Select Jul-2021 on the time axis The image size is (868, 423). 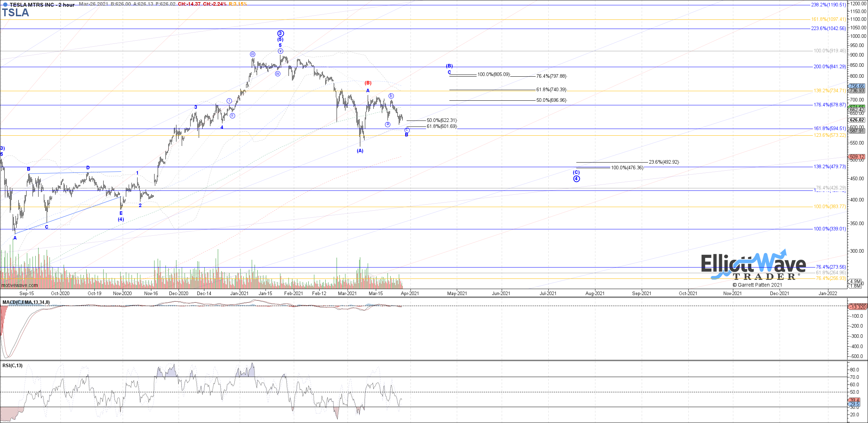pyautogui.click(x=548, y=294)
